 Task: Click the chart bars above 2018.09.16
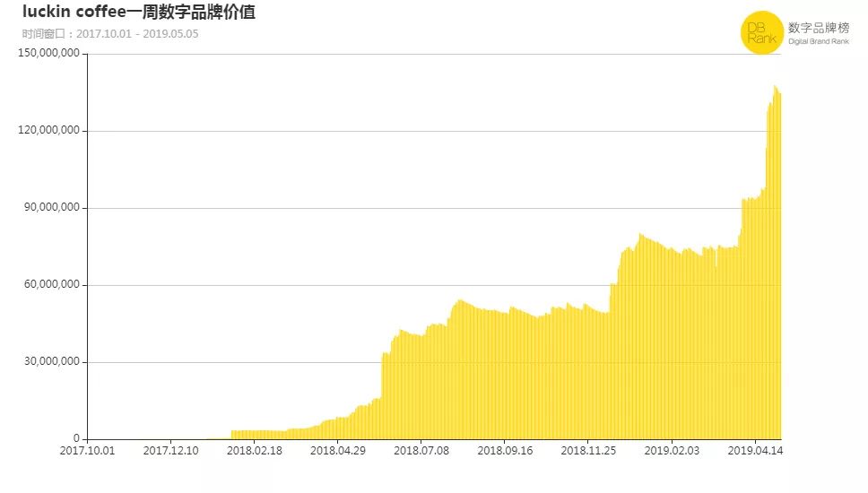tap(505, 376)
